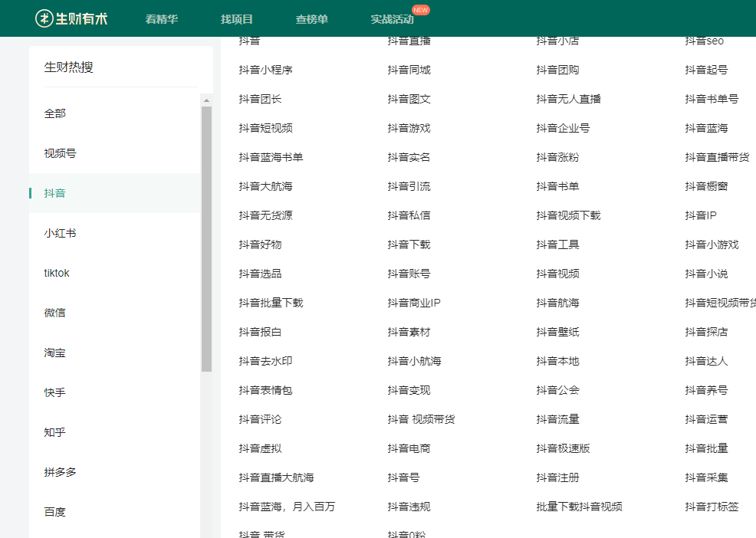Open the 查榜单 navigation tab
This screenshot has width=756, height=538.
point(312,19)
